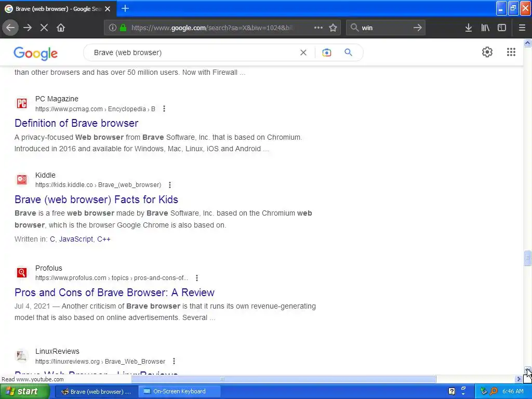Submit the 'win' search with the arrow
The image size is (532, 399).
418,28
